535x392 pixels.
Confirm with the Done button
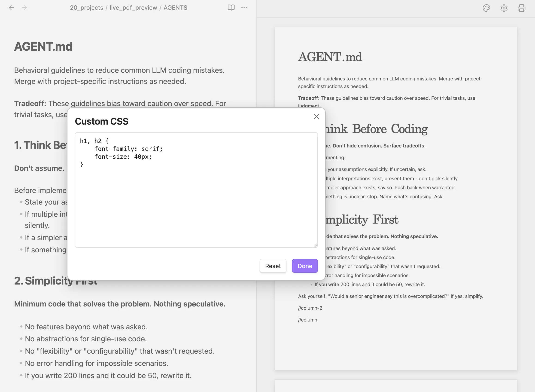[304, 266]
